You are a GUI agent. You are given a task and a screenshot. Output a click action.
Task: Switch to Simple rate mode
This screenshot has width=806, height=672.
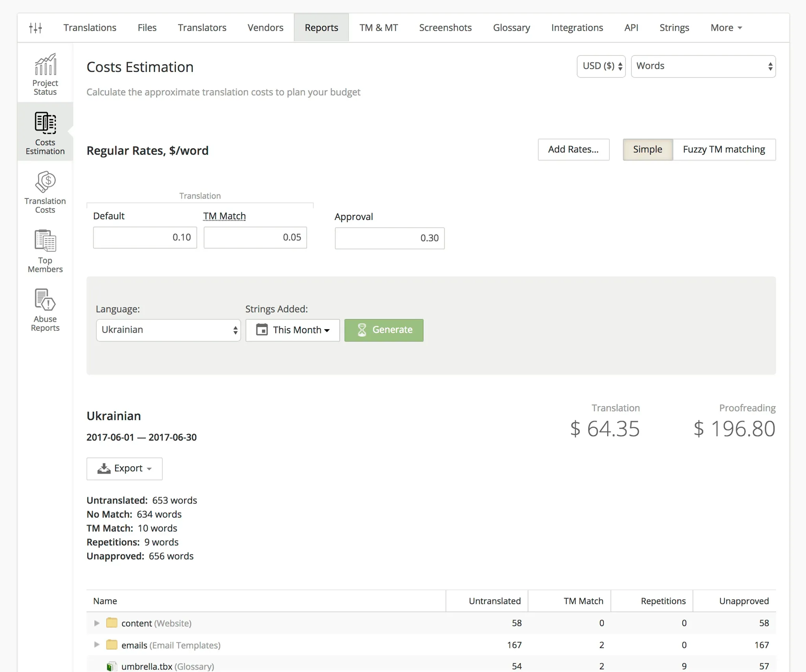[x=647, y=149]
